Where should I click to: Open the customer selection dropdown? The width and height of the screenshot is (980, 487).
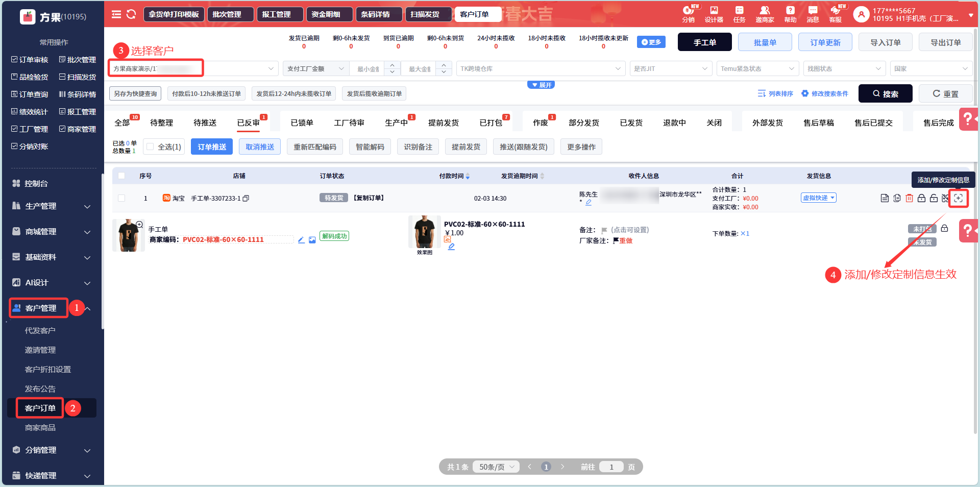(193, 68)
